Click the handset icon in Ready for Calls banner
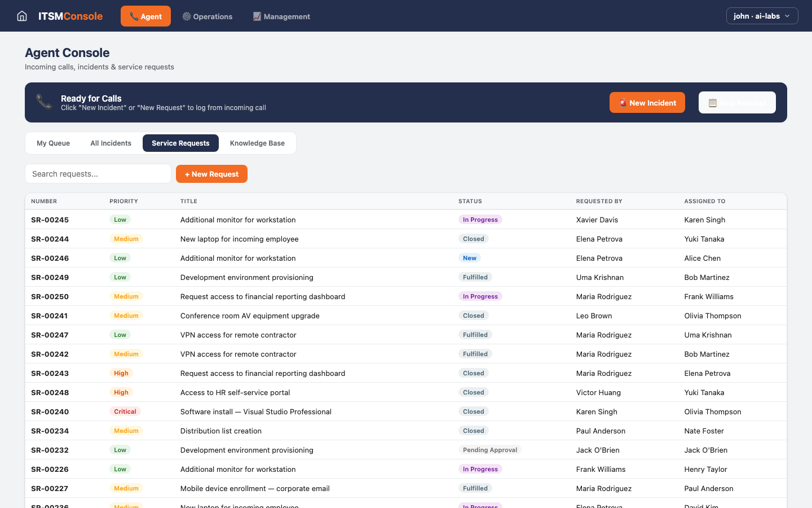Viewport: 812px width, 508px height. click(43, 102)
